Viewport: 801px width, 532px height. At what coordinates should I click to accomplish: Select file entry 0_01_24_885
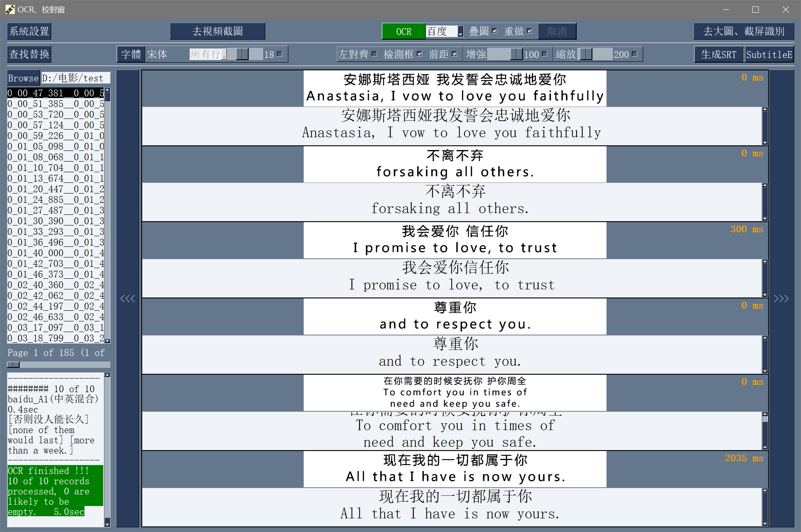point(56,199)
